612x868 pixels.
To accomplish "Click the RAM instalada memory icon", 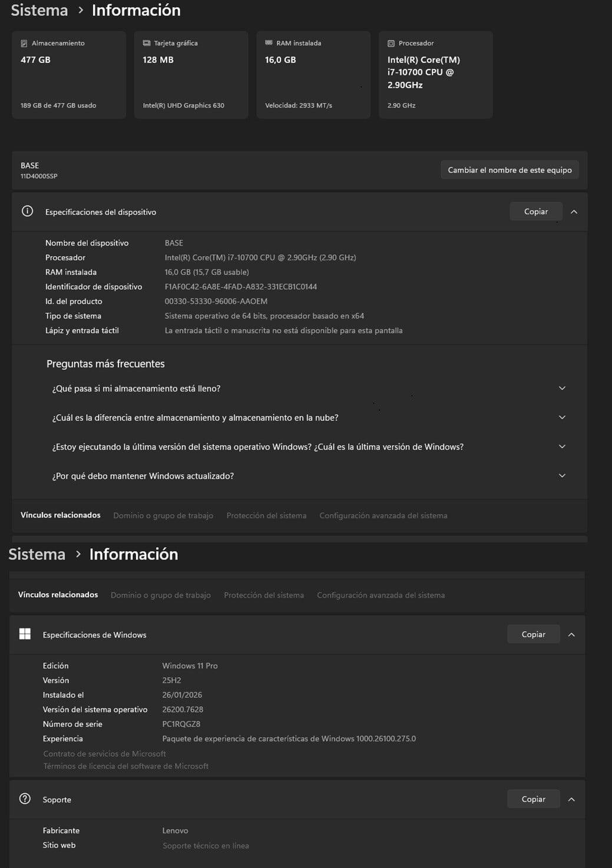I will click(269, 43).
